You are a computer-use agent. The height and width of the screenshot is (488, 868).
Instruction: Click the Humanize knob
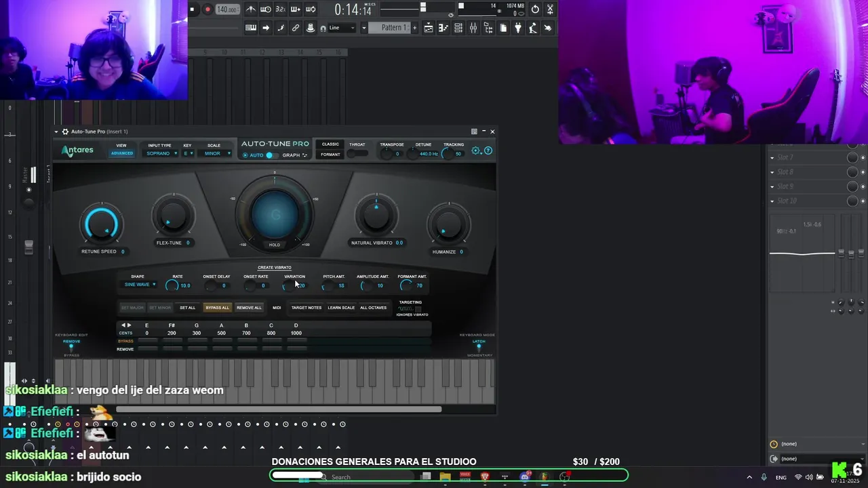(448, 225)
